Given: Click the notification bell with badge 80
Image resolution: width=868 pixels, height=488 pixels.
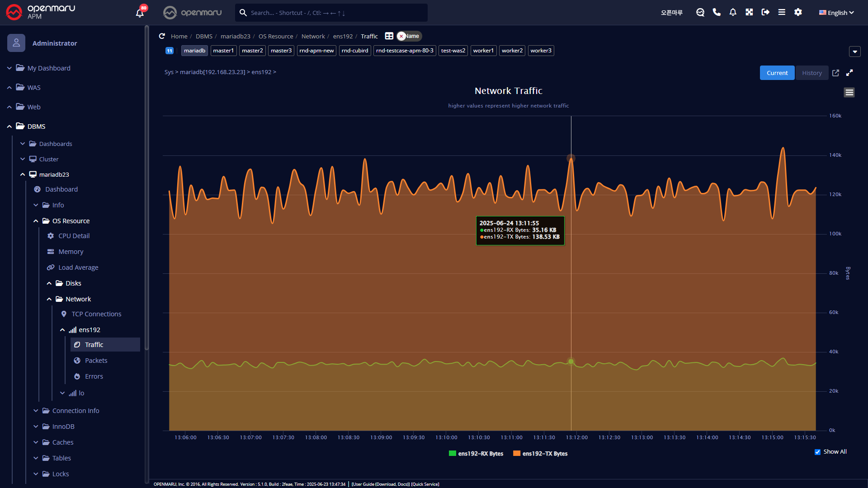Looking at the screenshot, I should (x=140, y=13).
